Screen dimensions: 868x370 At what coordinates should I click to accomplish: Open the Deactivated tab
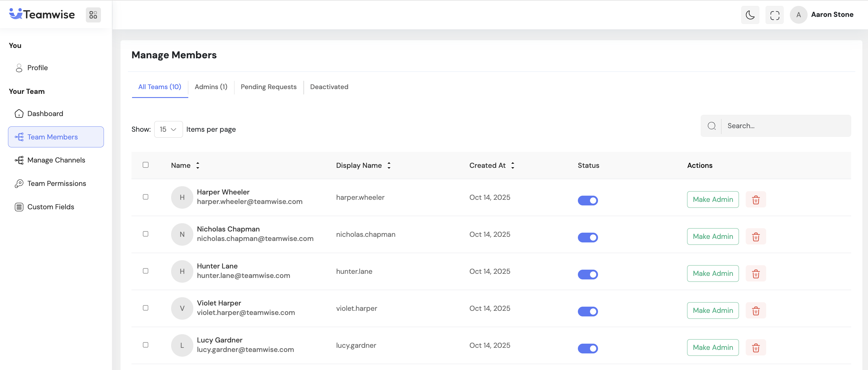click(x=329, y=87)
